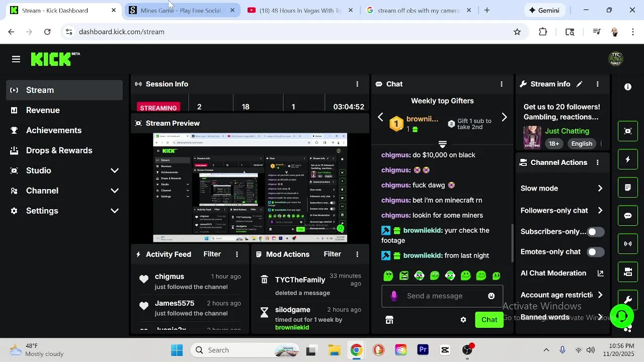This screenshot has width=644, height=362.
Task: Open the hamburger menu beside the Kick logo
Action: click(16, 59)
